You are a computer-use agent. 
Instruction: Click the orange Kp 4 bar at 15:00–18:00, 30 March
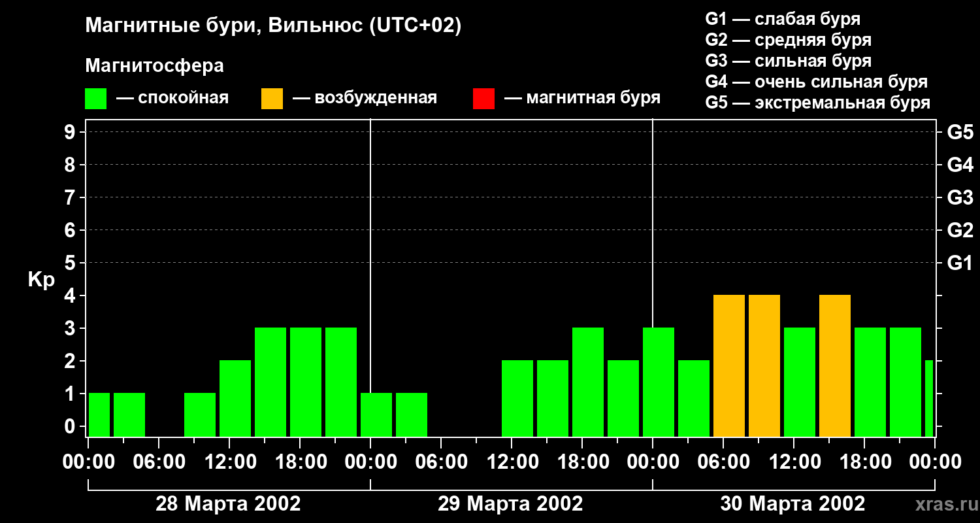tap(835, 366)
